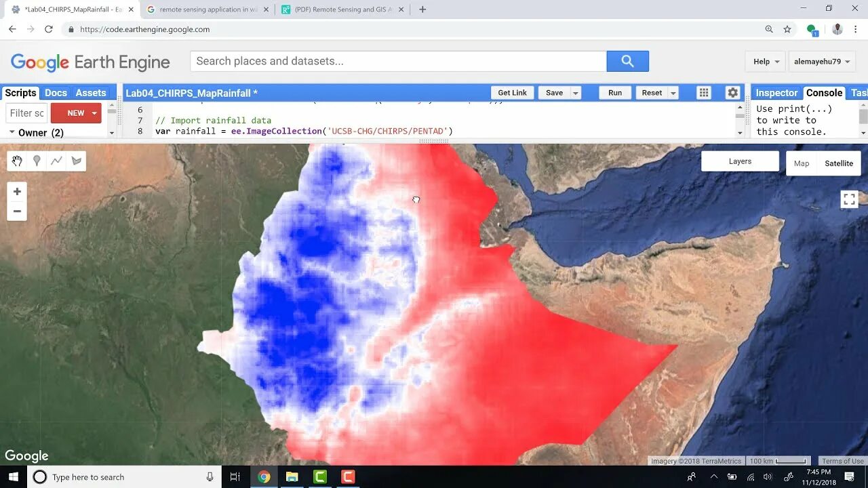Bookmark this page with star icon
The image size is (868, 488).
pos(787,29)
